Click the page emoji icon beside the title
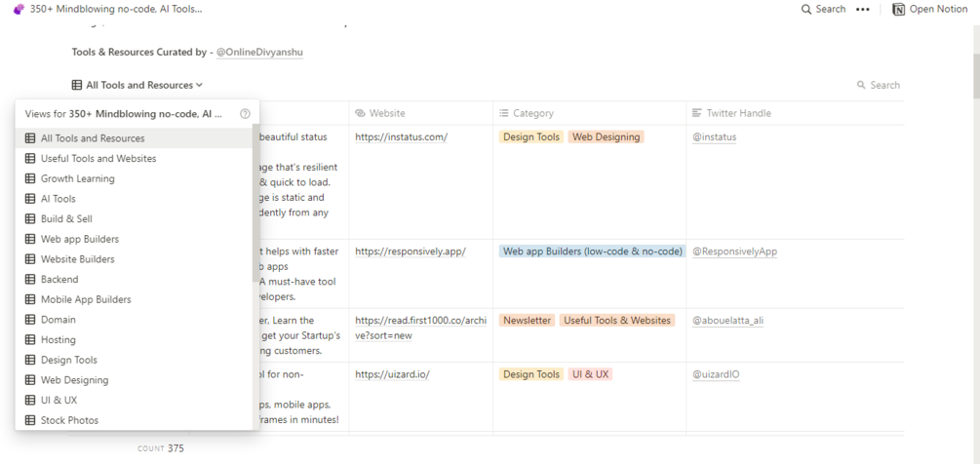 [19, 10]
